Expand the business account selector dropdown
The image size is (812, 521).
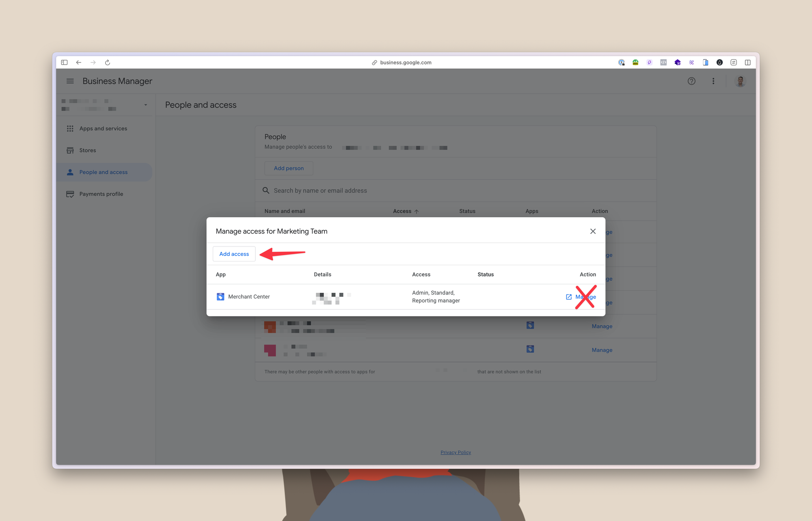click(x=145, y=105)
